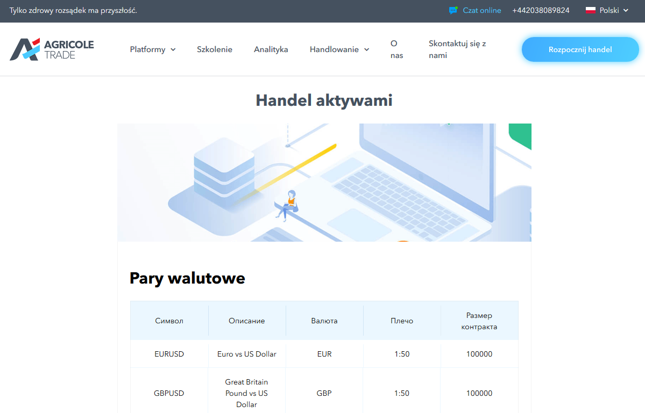Click the Handel aktywami heading
Screen dimensions: 645x413
coord(324,100)
